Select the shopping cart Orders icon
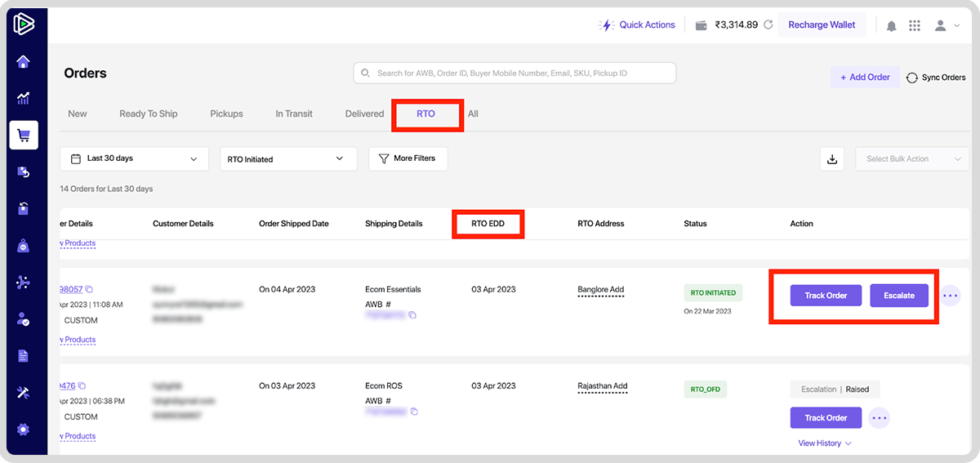The height and width of the screenshot is (463, 980). click(23, 136)
